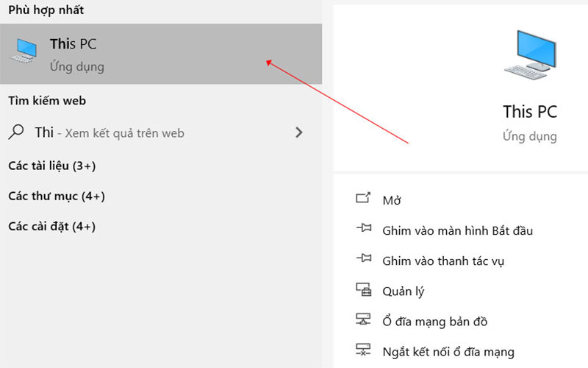
Task: Click the Ổ đĩa mạng bản đồ icon
Action: [x=363, y=319]
